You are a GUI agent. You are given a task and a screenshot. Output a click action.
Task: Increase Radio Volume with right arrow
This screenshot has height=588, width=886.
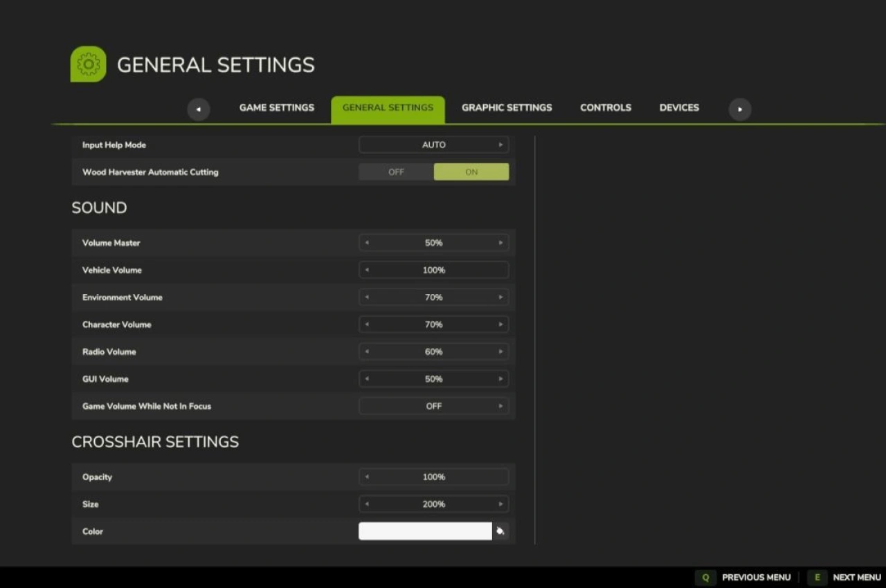pos(500,351)
